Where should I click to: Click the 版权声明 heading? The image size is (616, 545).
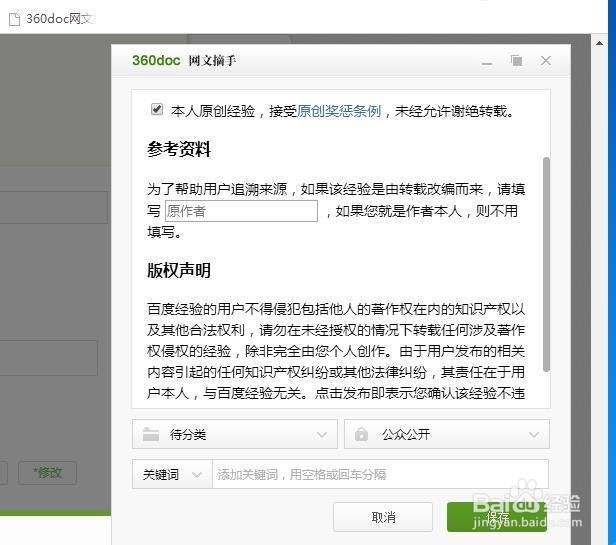pyautogui.click(x=179, y=270)
